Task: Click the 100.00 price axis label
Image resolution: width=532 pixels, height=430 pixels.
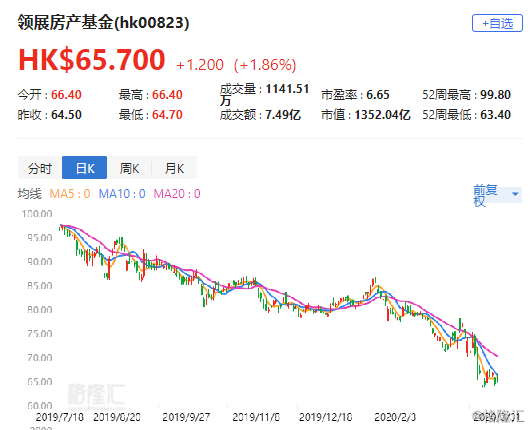Action: [37, 214]
